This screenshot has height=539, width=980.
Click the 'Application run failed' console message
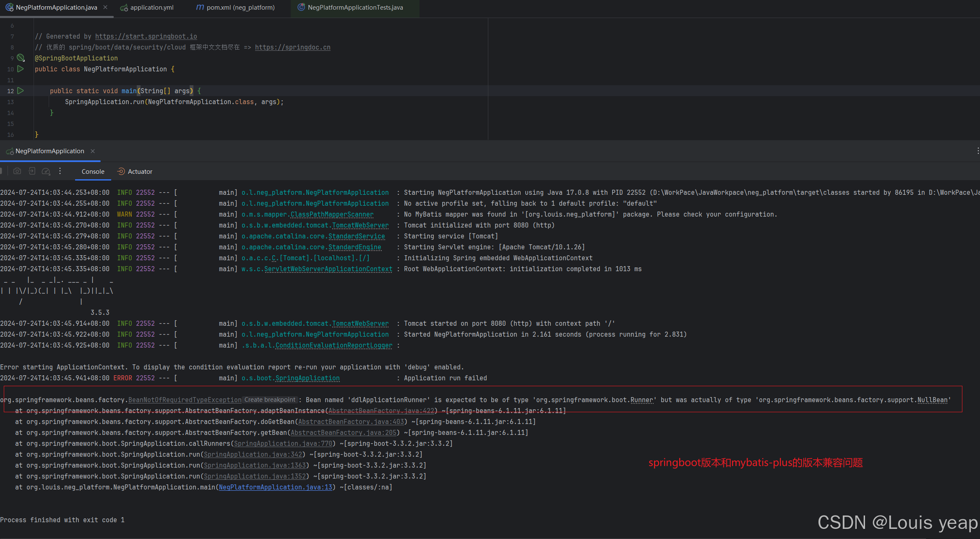(446, 378)
